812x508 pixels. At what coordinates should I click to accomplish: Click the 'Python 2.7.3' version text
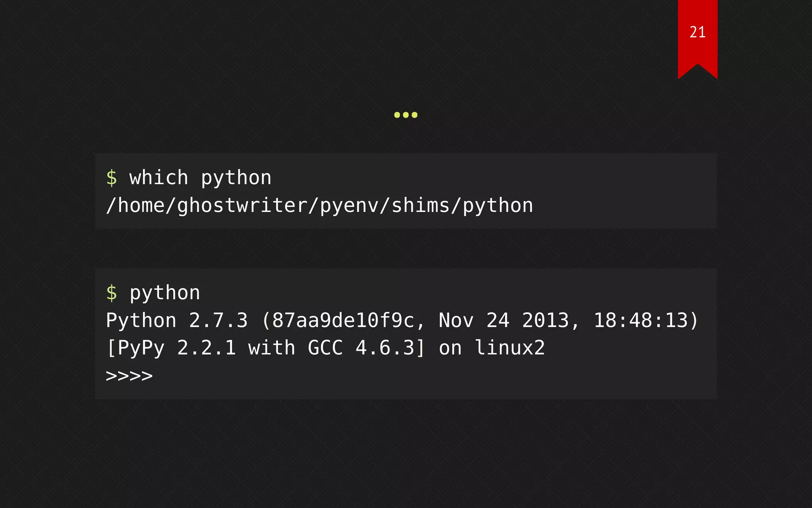pos(177,320)
